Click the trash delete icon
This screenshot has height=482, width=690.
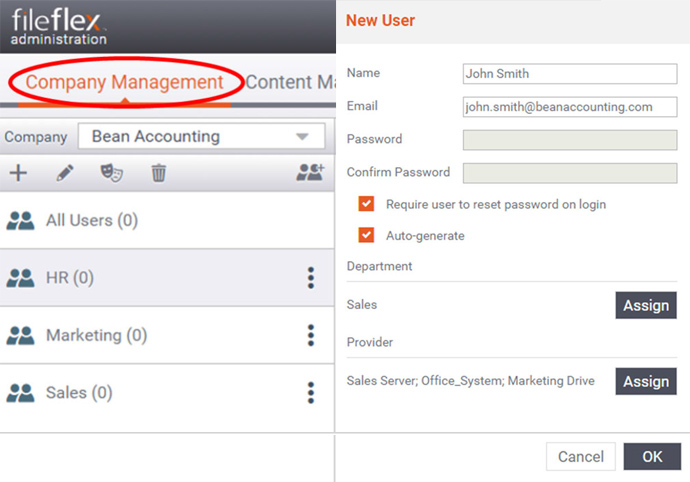click(159, 173)
